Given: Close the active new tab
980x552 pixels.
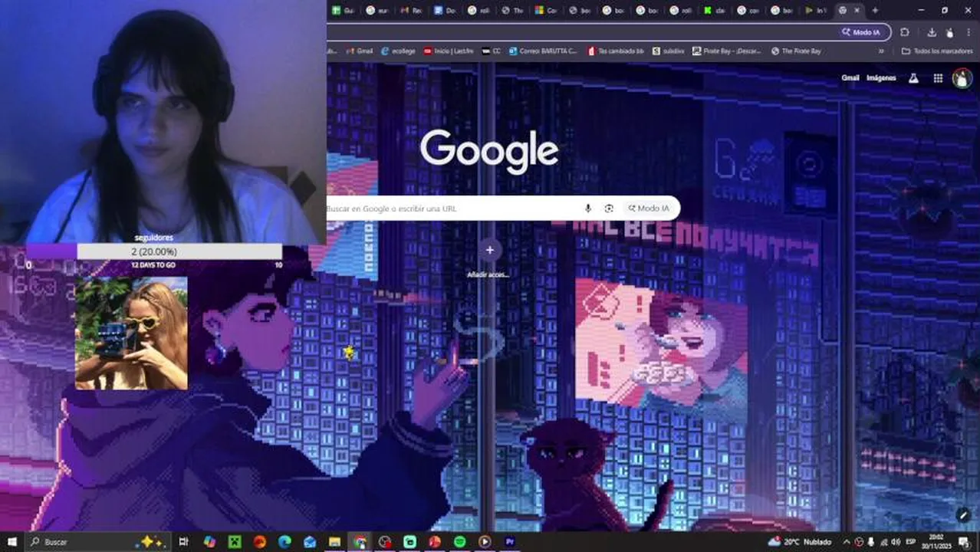Looking at the screenshot, I should click(x=857, y=11).
